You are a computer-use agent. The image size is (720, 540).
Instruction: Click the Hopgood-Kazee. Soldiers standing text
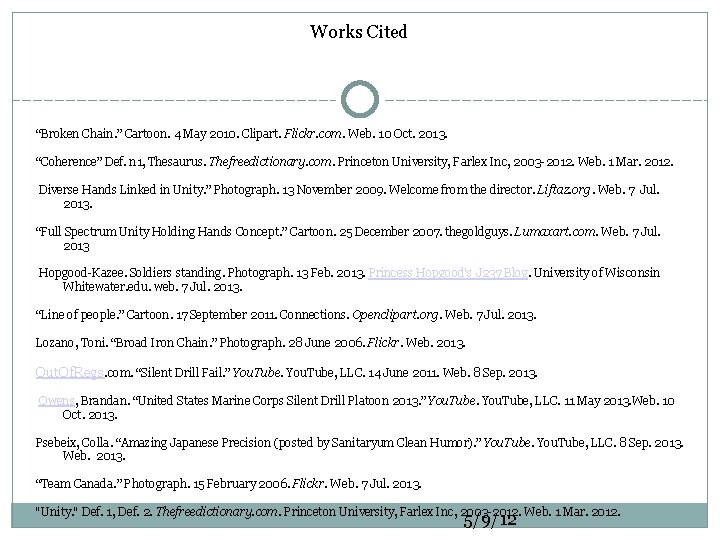[x=130, y=273]
